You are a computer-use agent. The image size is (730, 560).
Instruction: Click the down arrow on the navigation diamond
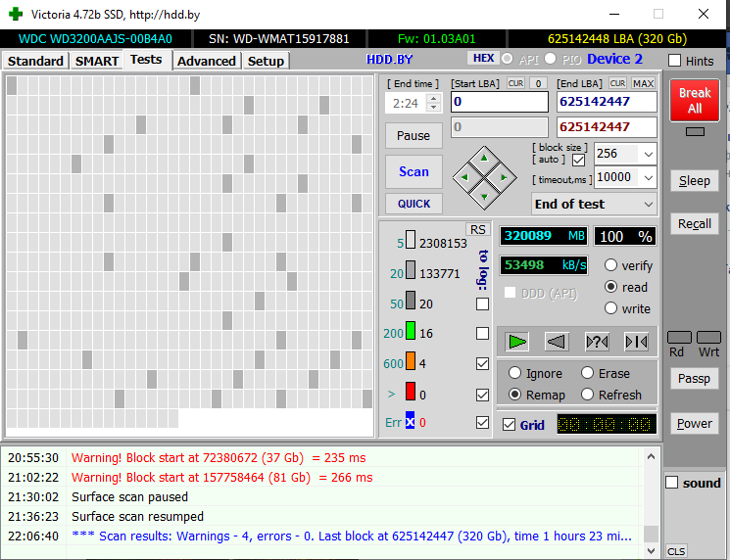coord(484,197)
